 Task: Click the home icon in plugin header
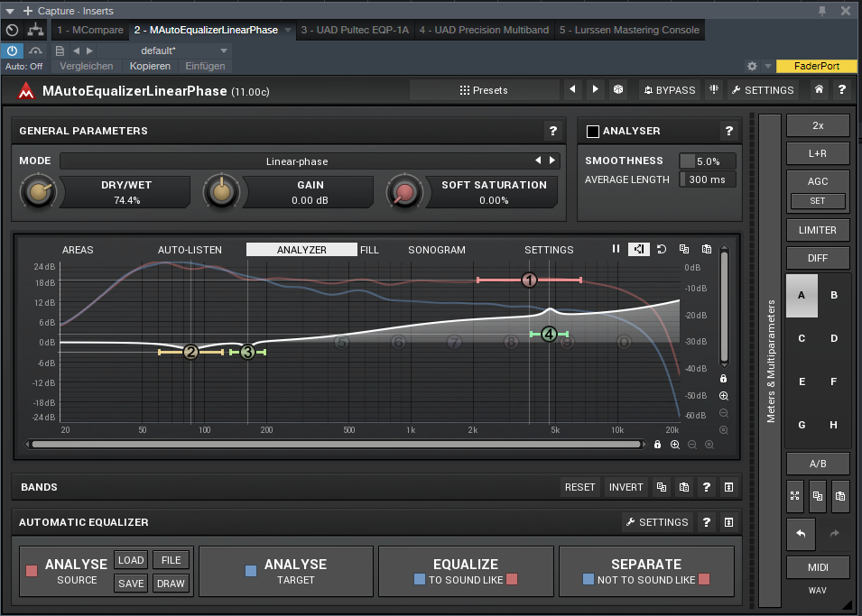pos(819,89)
